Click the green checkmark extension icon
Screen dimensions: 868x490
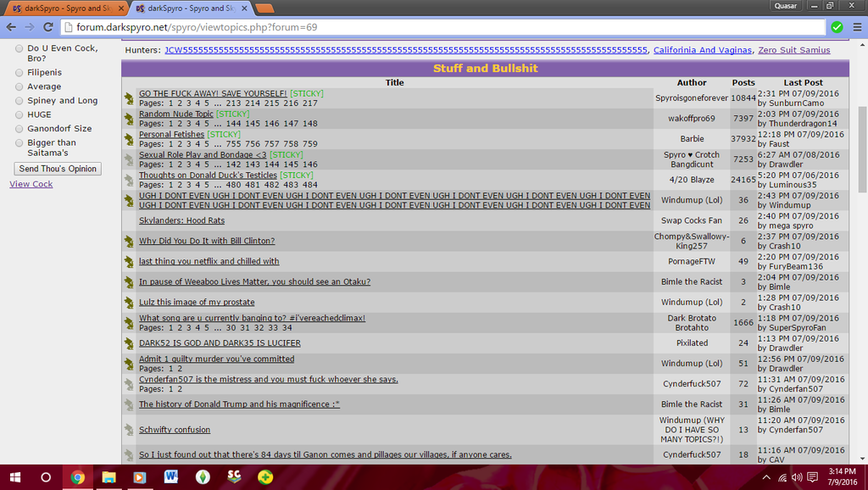click(837, 27)
